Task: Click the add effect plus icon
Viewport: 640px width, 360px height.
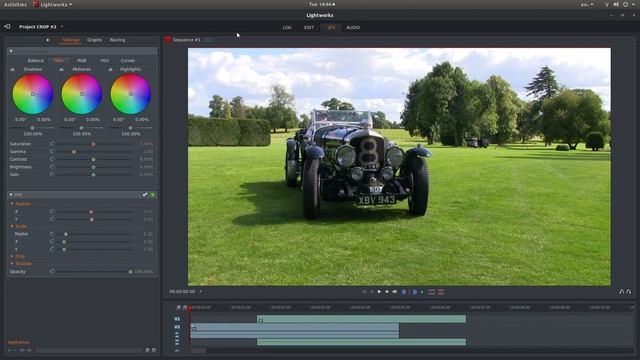Action: point(48,40)
